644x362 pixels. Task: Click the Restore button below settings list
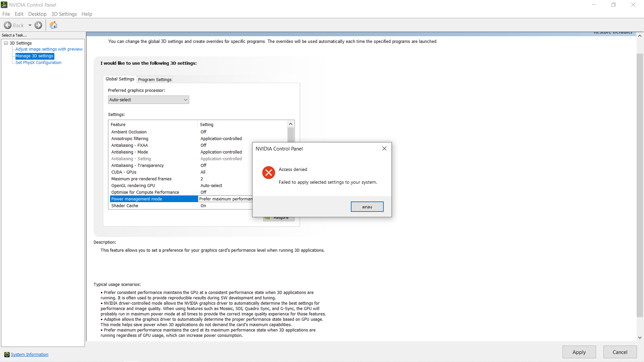(279, 219)
